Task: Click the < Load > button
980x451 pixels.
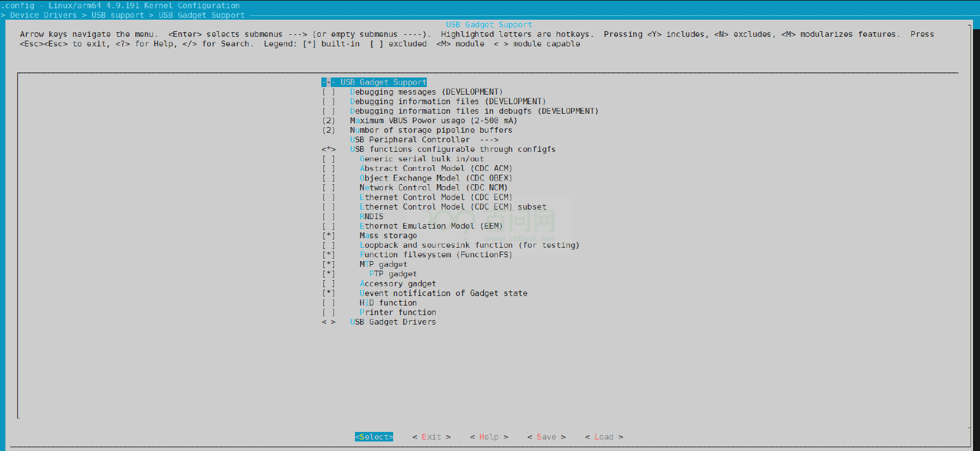Action: [604, 437]
